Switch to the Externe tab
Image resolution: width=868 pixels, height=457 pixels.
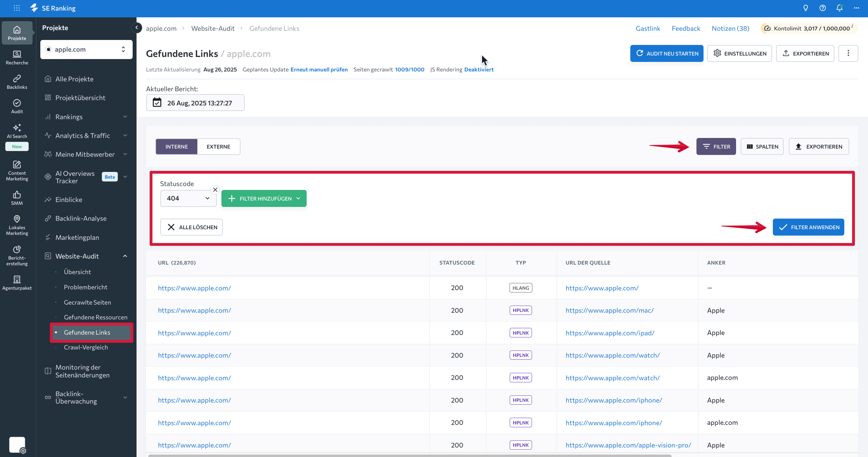pos(218,146)
